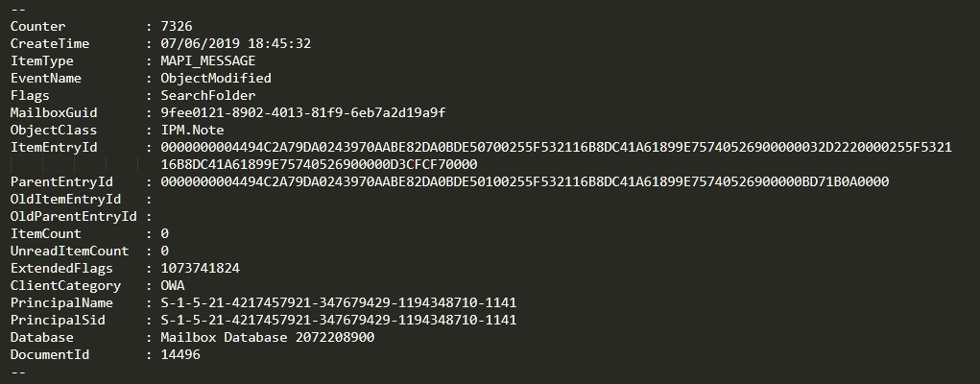Image resolution: width=980 pixels, height=384 pixels.
Task: Click the Mailbox Database 2072208900 text
Action: click(268, 338)
